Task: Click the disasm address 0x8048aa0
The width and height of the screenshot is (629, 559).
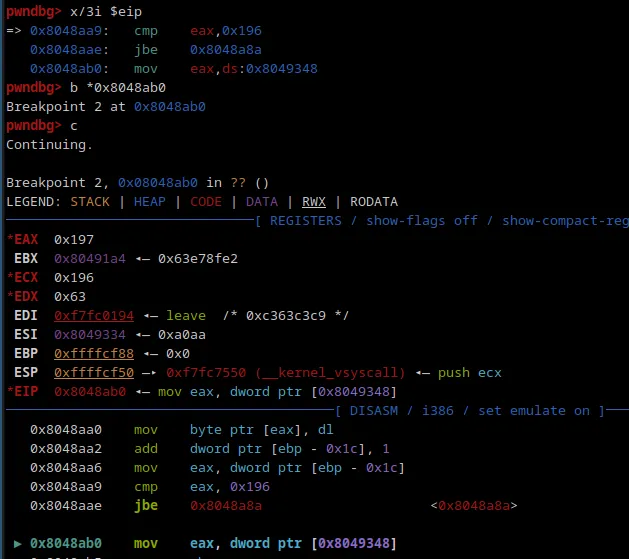Action: (66, 430)
